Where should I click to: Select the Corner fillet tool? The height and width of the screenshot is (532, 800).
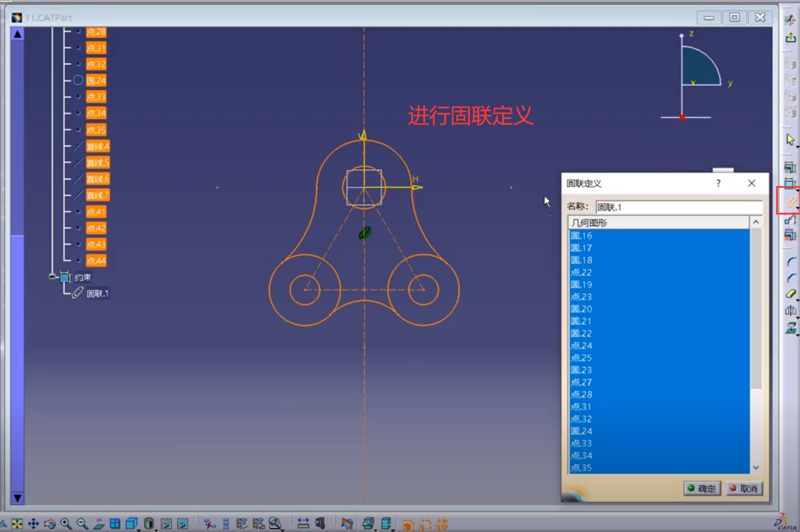pos(791,262)
